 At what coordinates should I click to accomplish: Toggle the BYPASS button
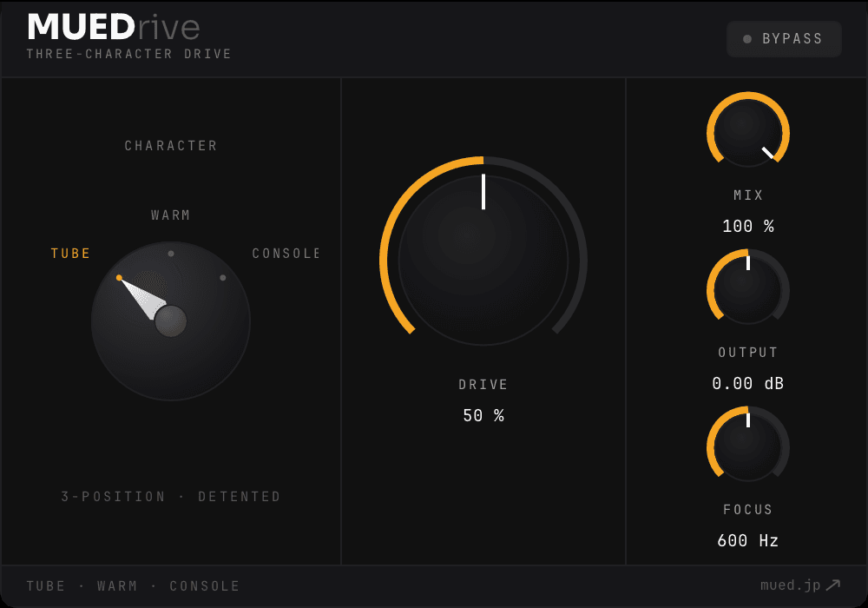coord(784,39)
